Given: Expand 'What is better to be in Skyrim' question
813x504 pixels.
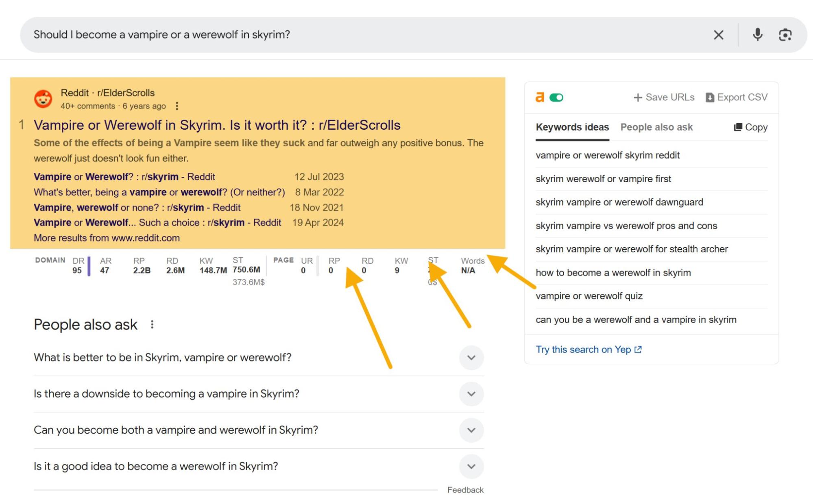Looking at the screenshot, I should click(x=471, y=357).
